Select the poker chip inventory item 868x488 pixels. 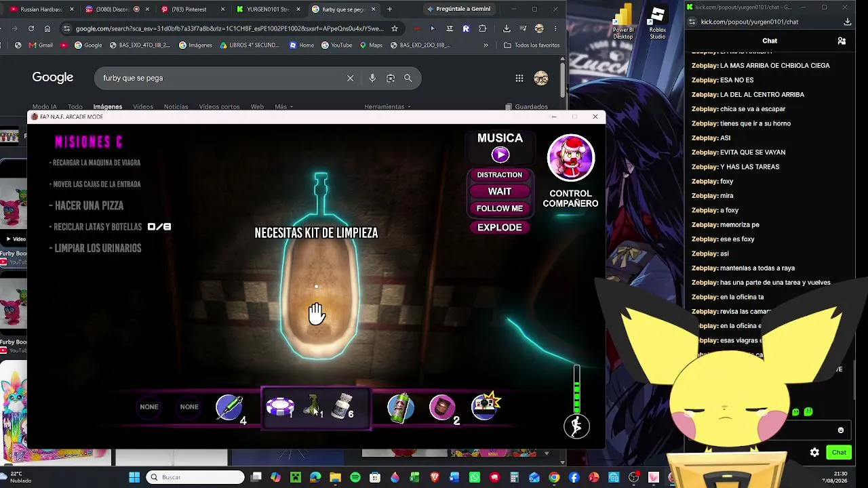point(280,407)
